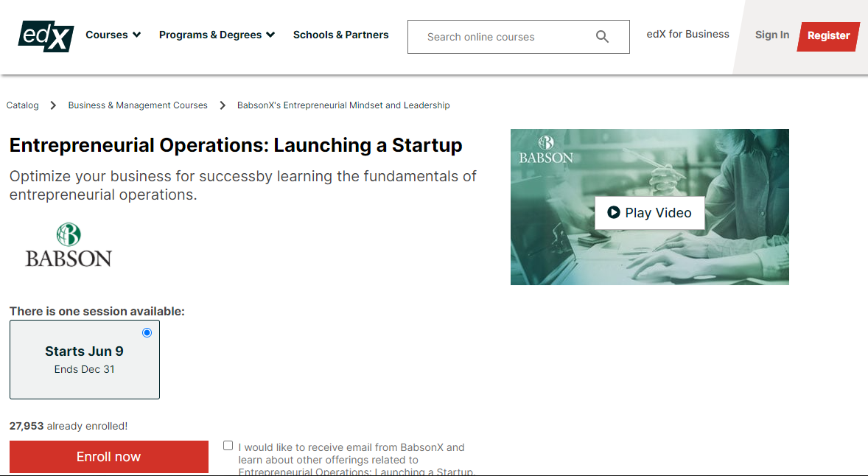Follow the Catalog breadcrumb link
Screen dimensions: 868x476
point(22,105)
